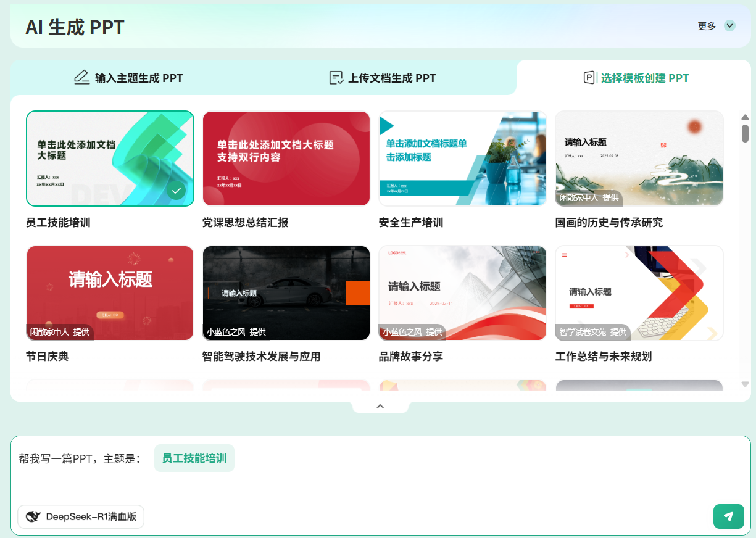The height and width of the screenshot is (538, 756).
Task: Click the AI 生成 PPT heading
Action: [75, 27]
